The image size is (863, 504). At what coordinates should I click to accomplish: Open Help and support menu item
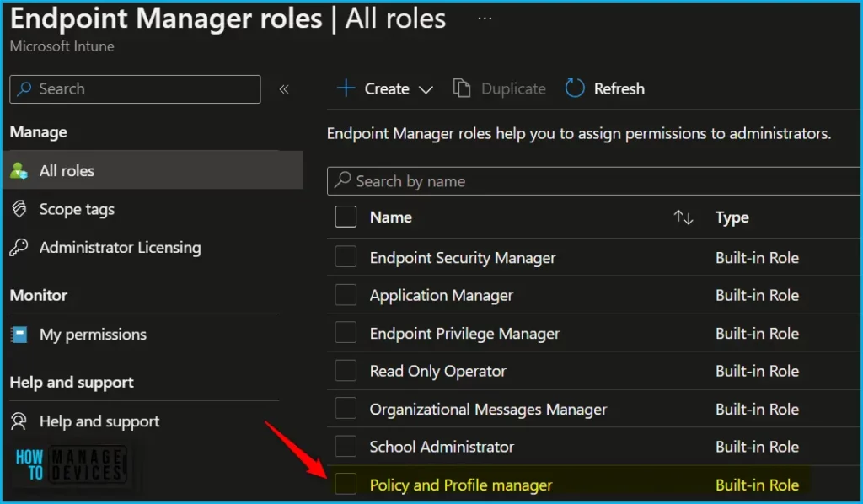[x=99, y=421]
